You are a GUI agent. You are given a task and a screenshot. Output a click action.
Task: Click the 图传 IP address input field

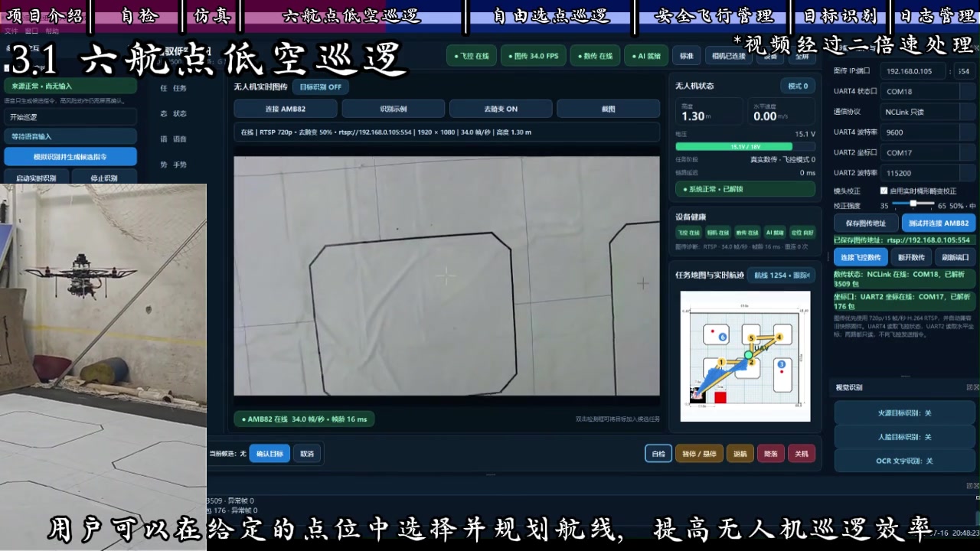point(913,71)
